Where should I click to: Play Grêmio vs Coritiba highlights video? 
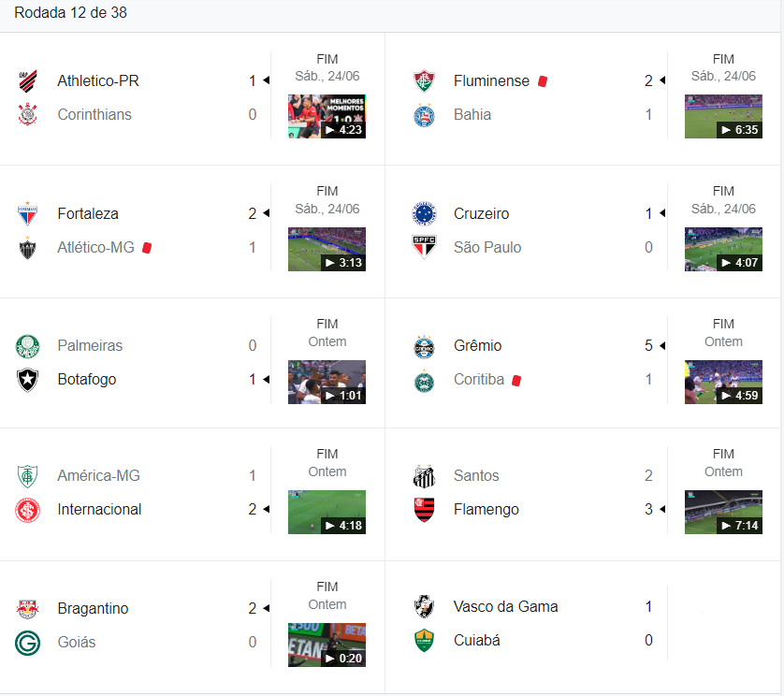723,382
